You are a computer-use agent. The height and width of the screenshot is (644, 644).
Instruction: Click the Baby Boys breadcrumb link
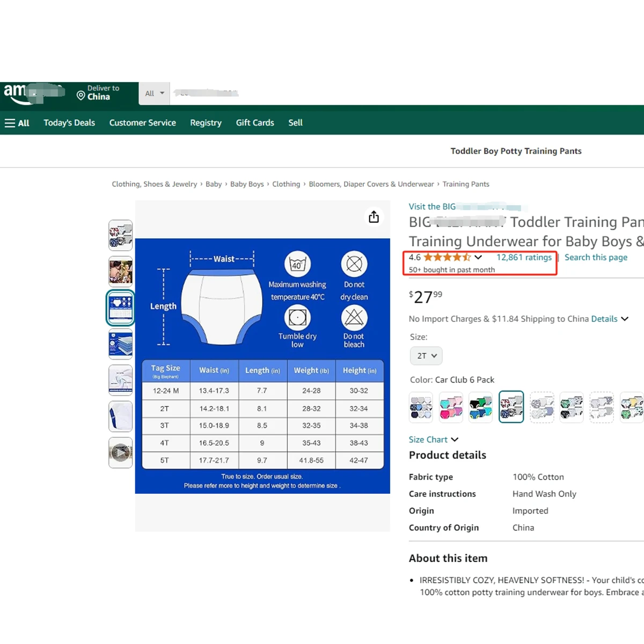coord(247,184)
